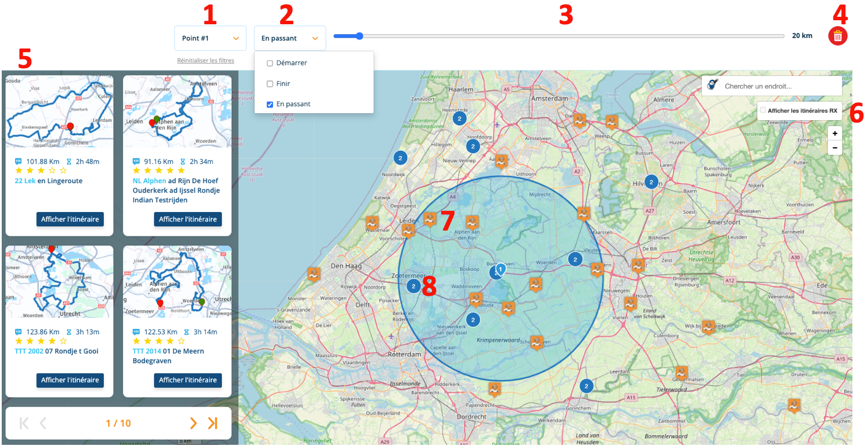The image size is (868, 446).
Task: Open the 91.16 Km route map thumbnail
Action: (177, 112)
